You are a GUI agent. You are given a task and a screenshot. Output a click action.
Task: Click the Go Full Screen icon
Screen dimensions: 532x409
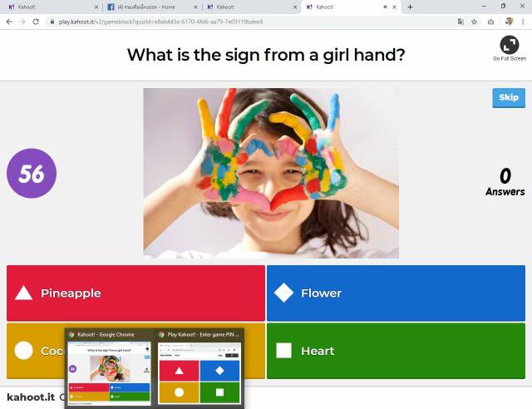click(509, 45)
